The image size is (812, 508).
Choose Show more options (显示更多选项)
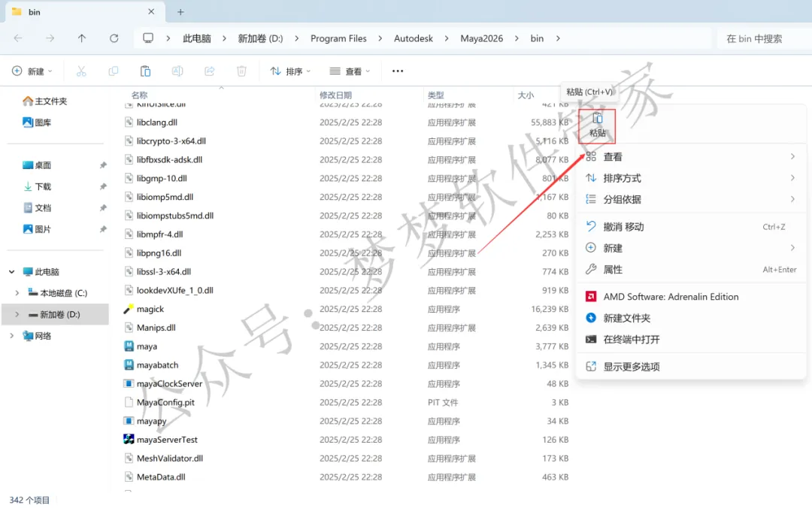click(x=691, y=367)
